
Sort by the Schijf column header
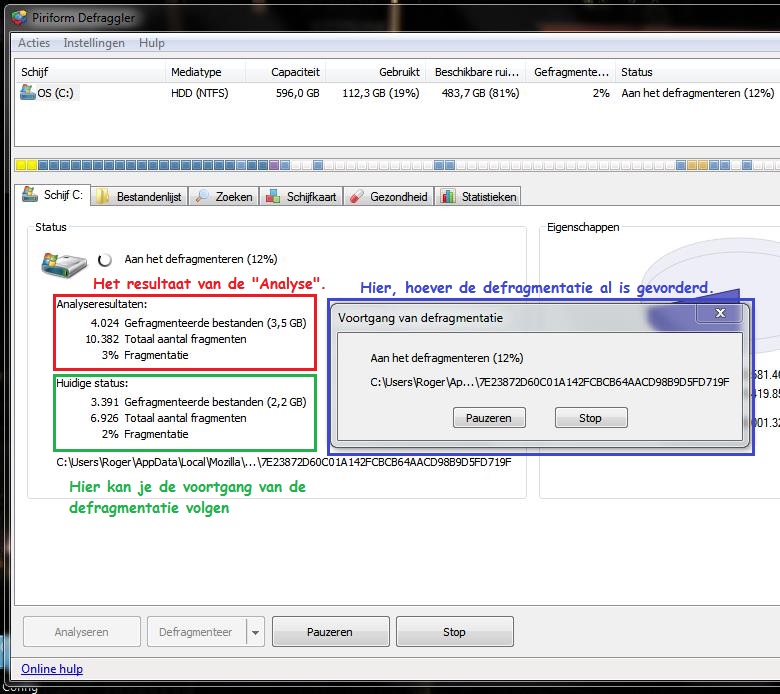pyautogui.click(x=90, y=72)
